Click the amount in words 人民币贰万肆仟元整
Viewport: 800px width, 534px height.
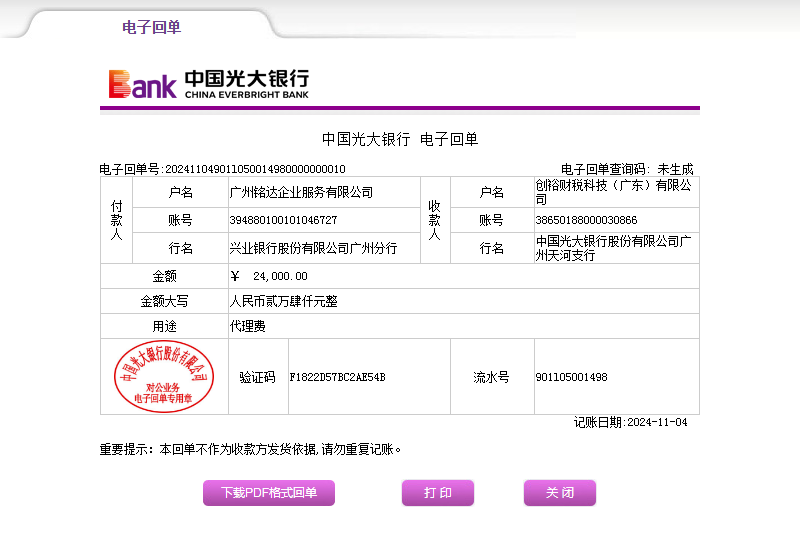(284, 301)
